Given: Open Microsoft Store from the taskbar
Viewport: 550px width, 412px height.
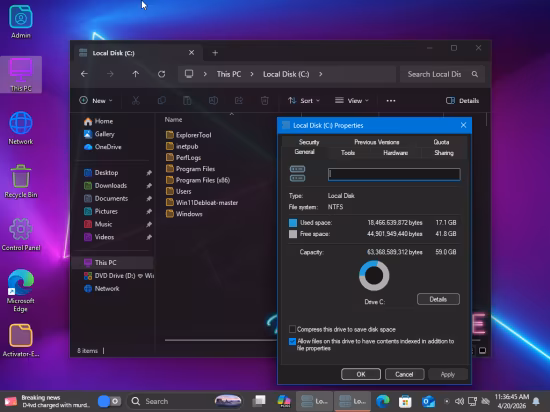Looking at the screenshot, I should 405,401.
